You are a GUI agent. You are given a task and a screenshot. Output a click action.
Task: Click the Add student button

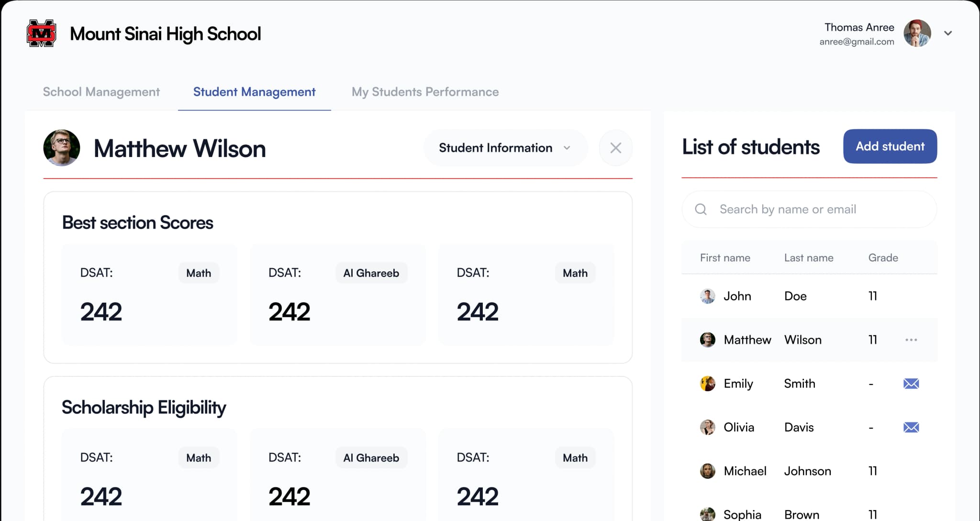point(890,147)
